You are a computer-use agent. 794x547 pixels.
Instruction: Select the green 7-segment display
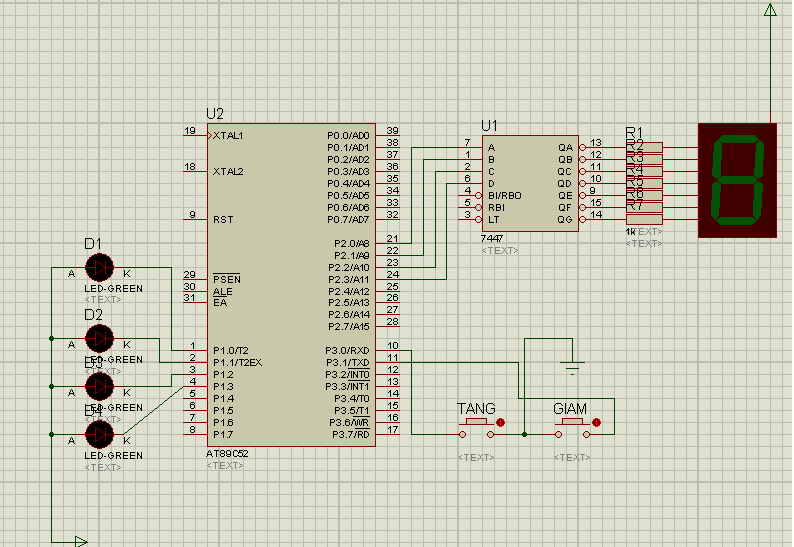[738, 181]
